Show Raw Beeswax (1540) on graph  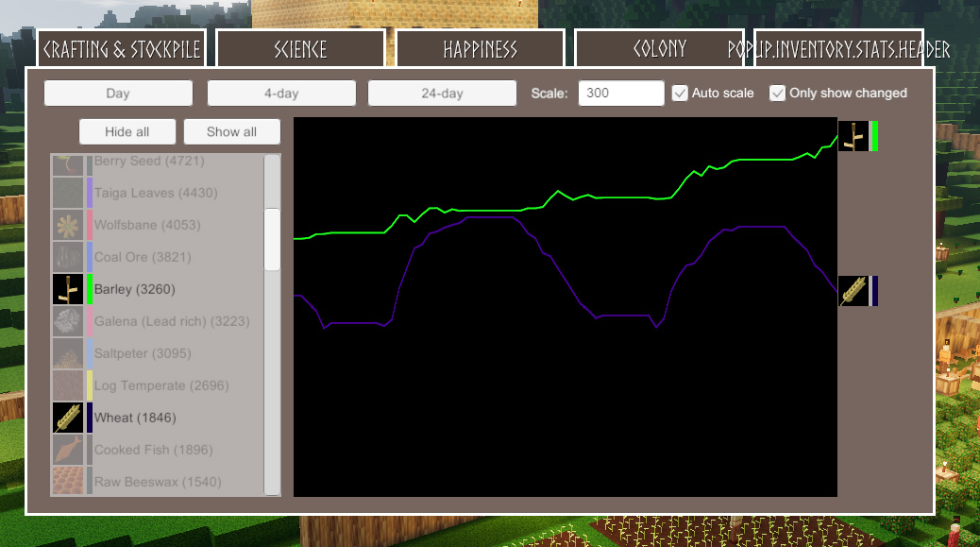(x=158, y=482)
